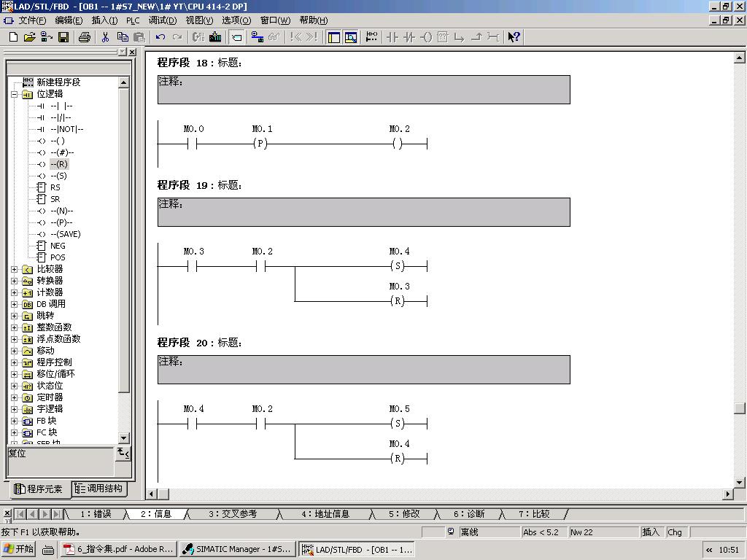The height and width of the screenshot is (560, 747).
Task: Click the Save icon in the toolbar
Action: pos(63,37)
